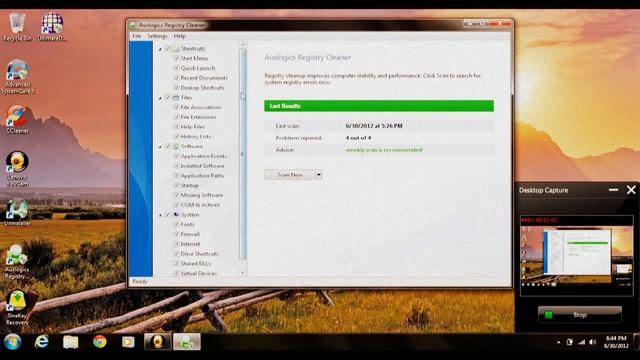Select the Shared DLLs tree item
Image resolution: width=640 pixels, height=360 pixels.
coord(196,264)
